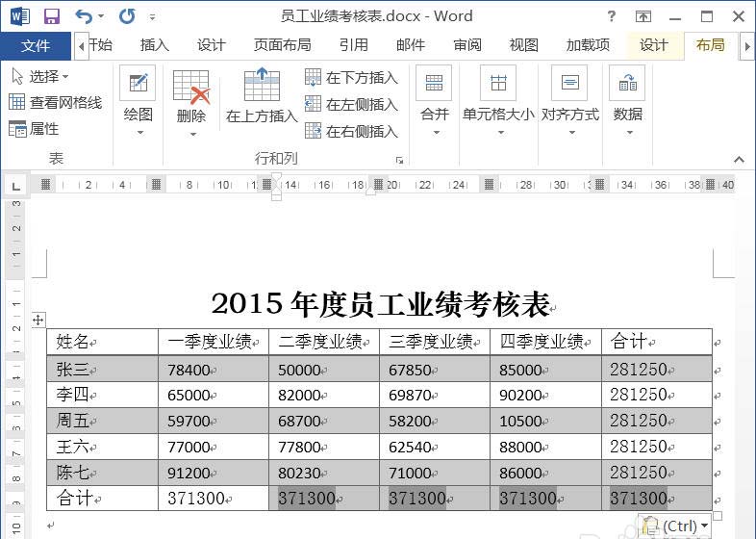Viewport: 756px width, 539px height.
Task: Toggle 查看网格线 gridlines
Action: coord(56,102)
